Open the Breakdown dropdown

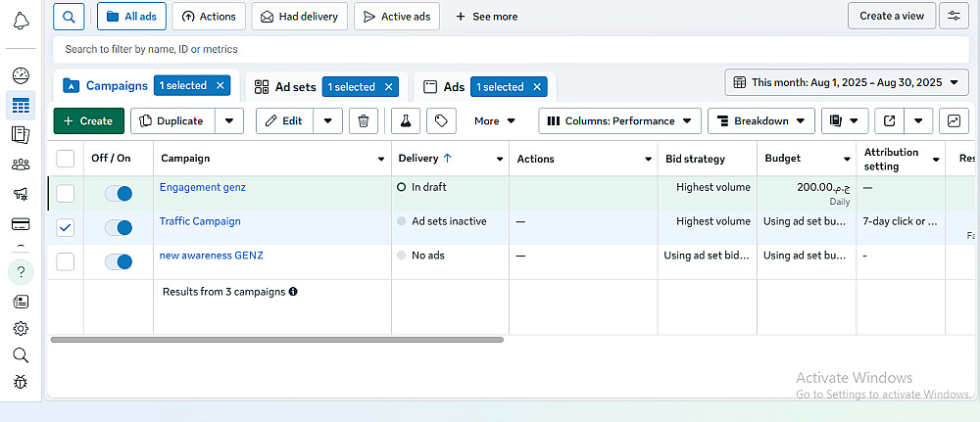(x=760, y=121)
